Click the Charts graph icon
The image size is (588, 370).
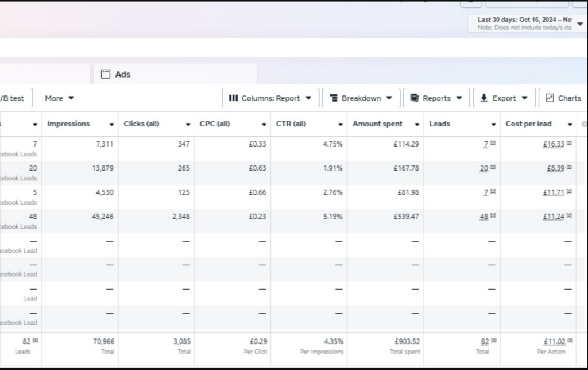pyautogui.click(x=550, y=98)
